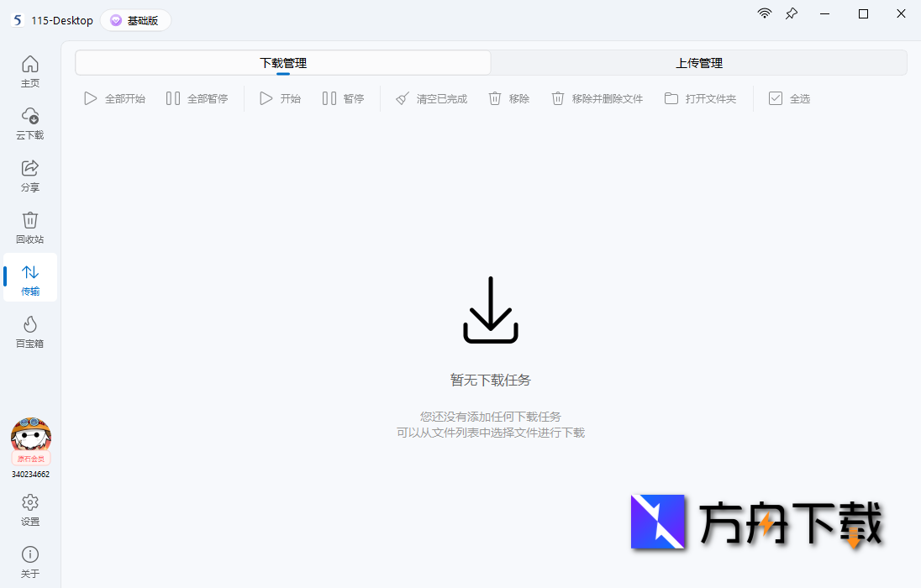Click 全部暂停 to pause all tasks
The height and width of the screenshot is (588, 921).
tap(197, 98)
